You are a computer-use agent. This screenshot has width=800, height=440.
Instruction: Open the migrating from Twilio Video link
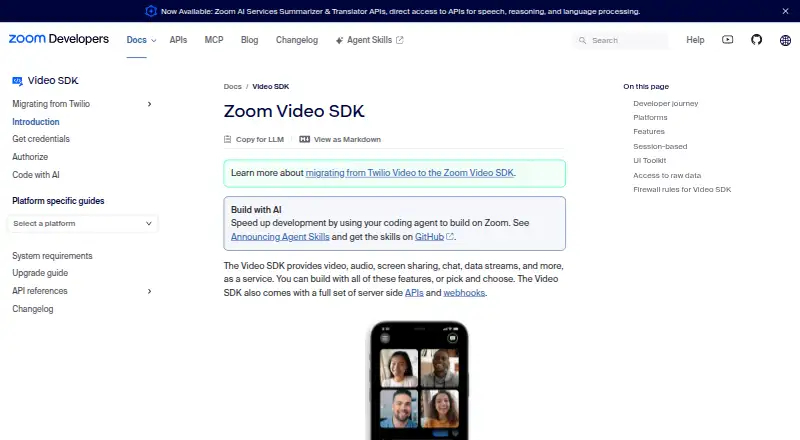[410, 173]
